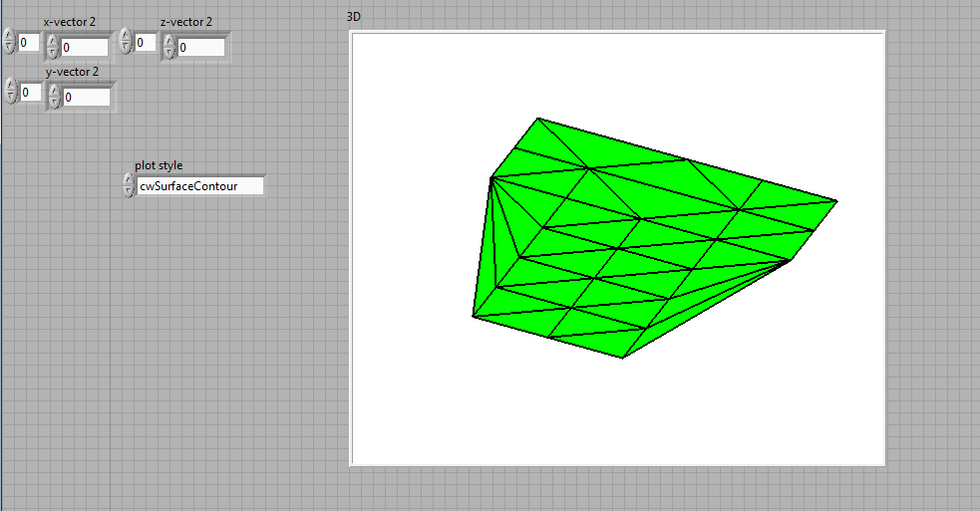Screen dimensions: 980x511
Task: Increment the y-vector 2 array index
Action: (x=11, y=86)
